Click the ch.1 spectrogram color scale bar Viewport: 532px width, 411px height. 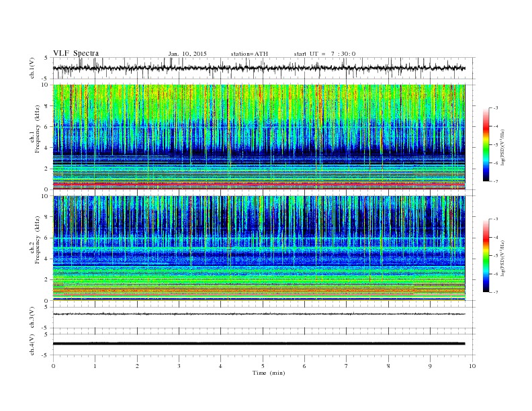coord(486,144)
